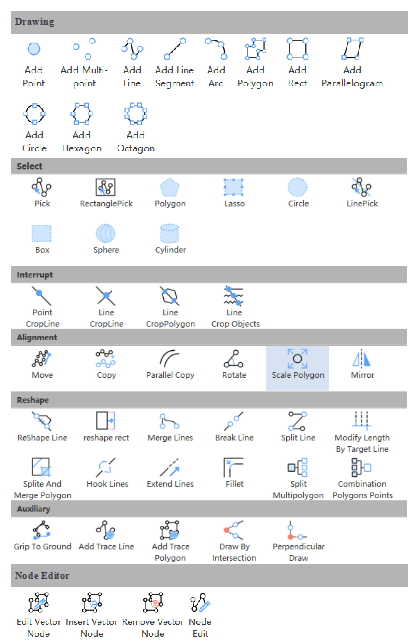Open Modify Length By Target Line
This screenshot has height=641, width=409.
point(362,433)
